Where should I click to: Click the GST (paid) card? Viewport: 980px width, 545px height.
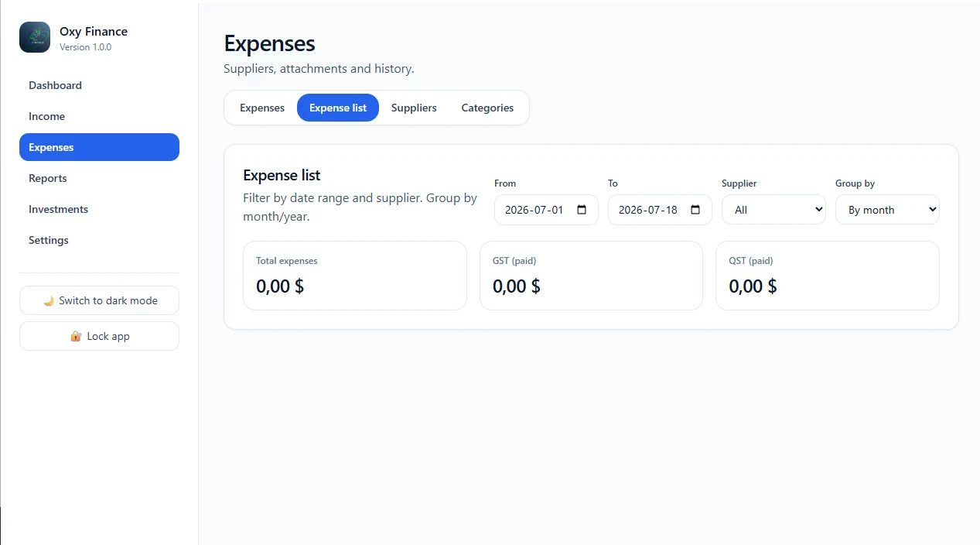(x=591, y=276)
